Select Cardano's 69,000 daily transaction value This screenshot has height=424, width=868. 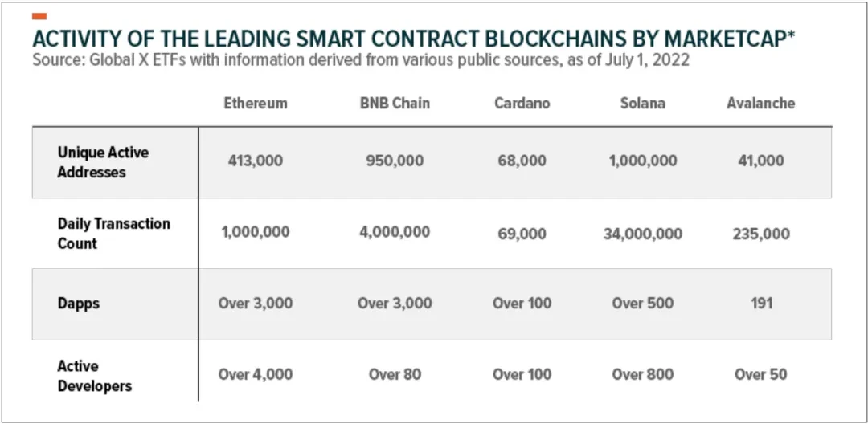[x=522, y=234]
